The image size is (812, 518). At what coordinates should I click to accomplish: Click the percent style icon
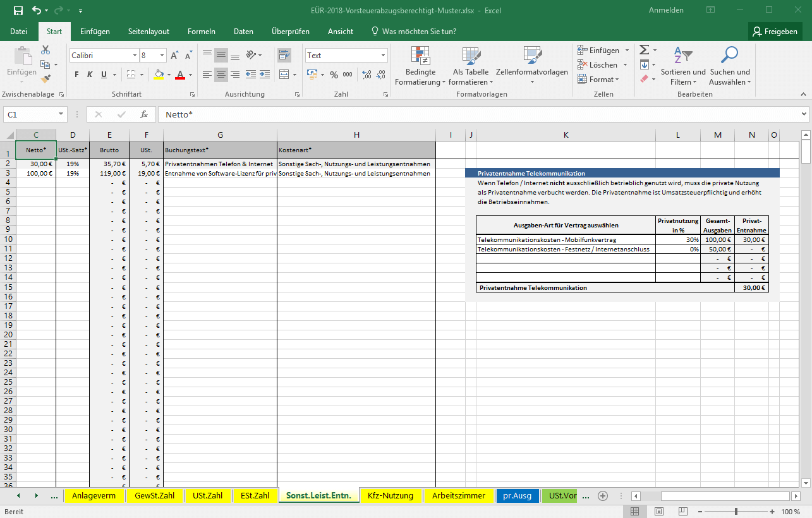[x=334, y=75]
